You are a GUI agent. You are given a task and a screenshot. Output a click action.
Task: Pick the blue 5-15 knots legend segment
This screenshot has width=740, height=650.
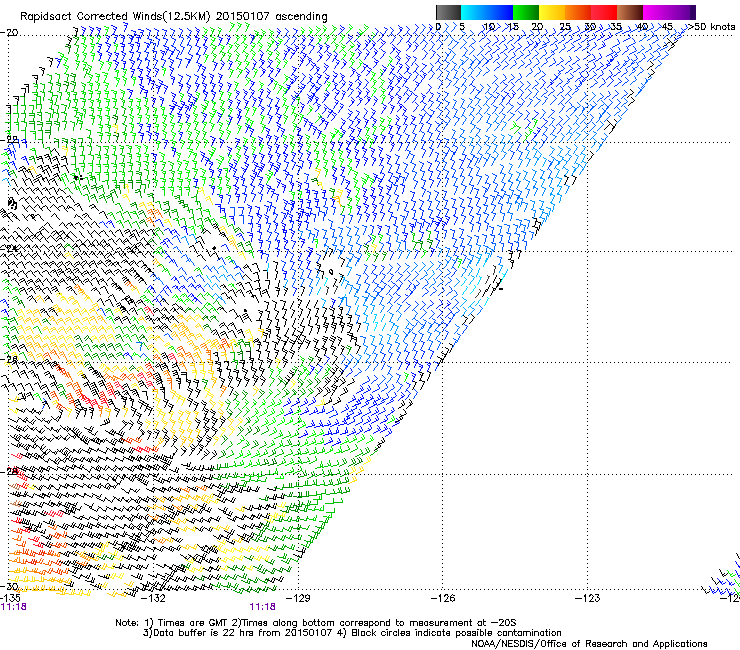click(487, 12)
